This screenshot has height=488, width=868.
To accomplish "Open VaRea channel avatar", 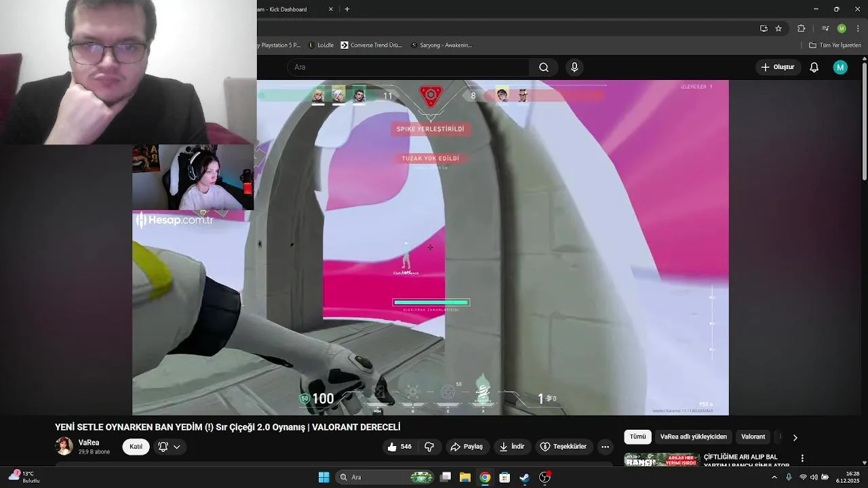I will pos(64,446).
